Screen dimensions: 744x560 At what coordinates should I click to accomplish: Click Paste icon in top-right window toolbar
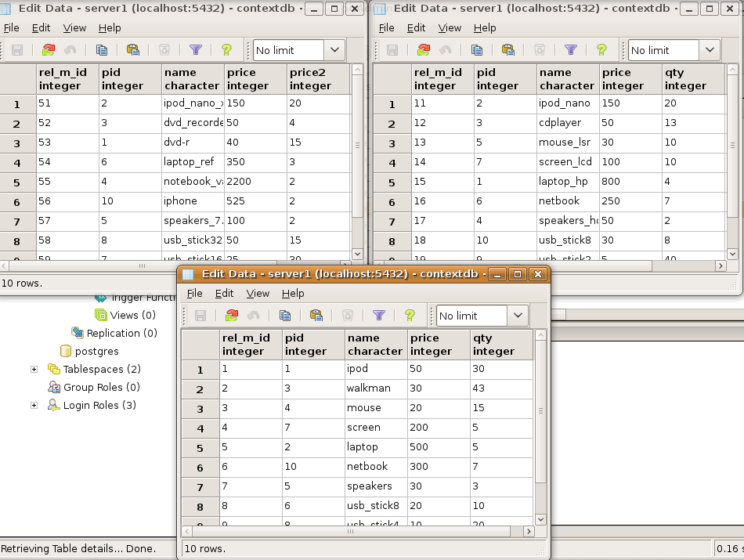pyautogui.click(x=508, y=50)
